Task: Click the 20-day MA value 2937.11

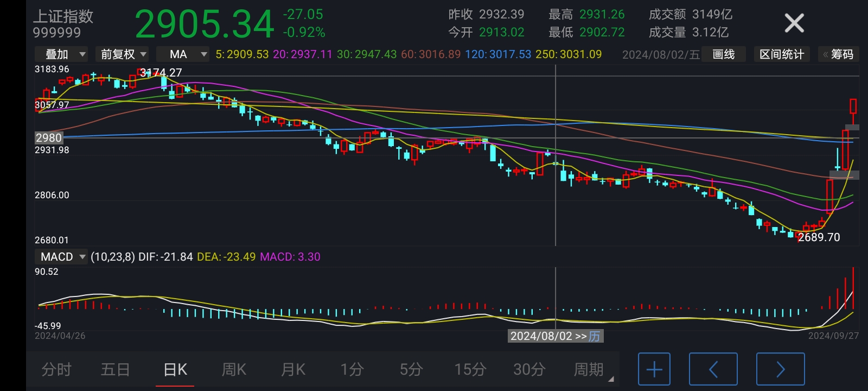Action: tap(311, 54)
